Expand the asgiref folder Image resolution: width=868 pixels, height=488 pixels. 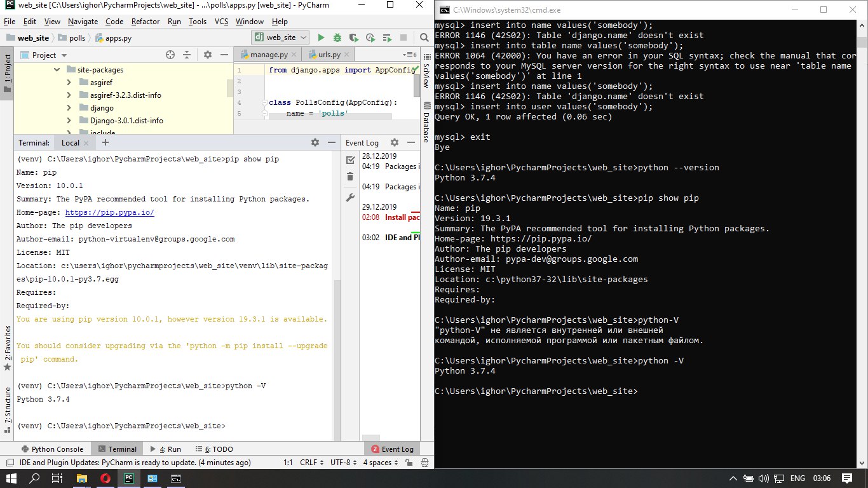(69, 83)
